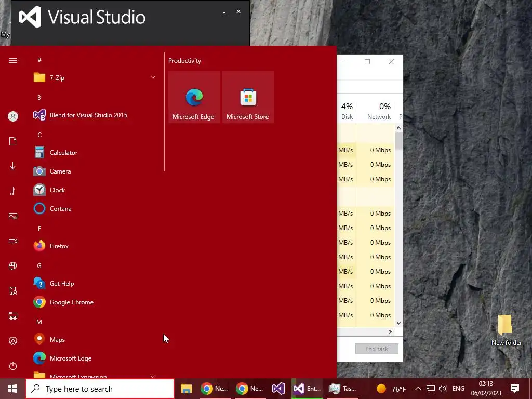Open the volume tray icon

tap(443, 389)
